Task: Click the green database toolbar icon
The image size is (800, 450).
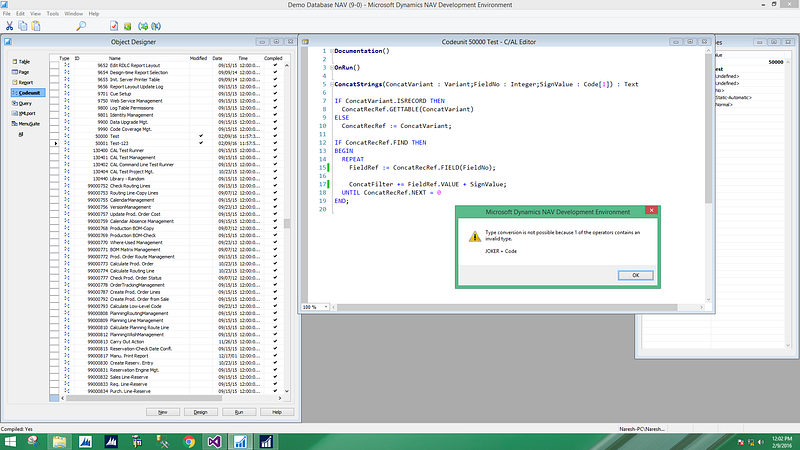Action: (x=128, y=26)
